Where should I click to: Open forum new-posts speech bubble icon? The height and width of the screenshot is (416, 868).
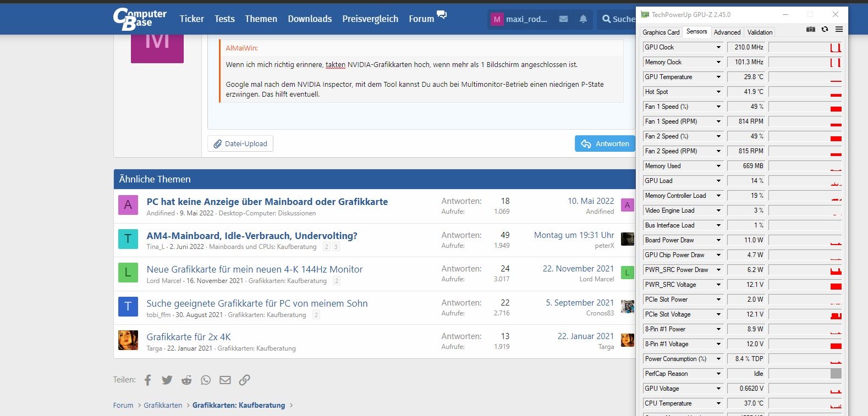coord(442,14)
